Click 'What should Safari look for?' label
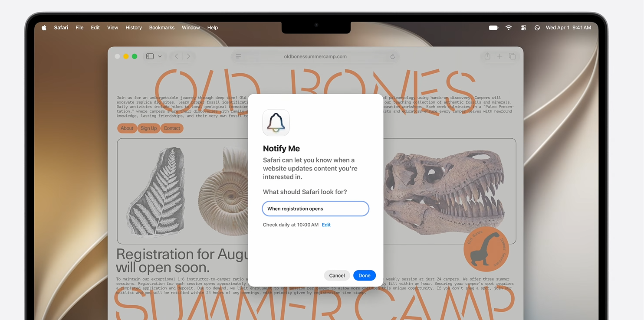Image resolution: width=644 pixels, height=320 pixels. coord(305,192)
